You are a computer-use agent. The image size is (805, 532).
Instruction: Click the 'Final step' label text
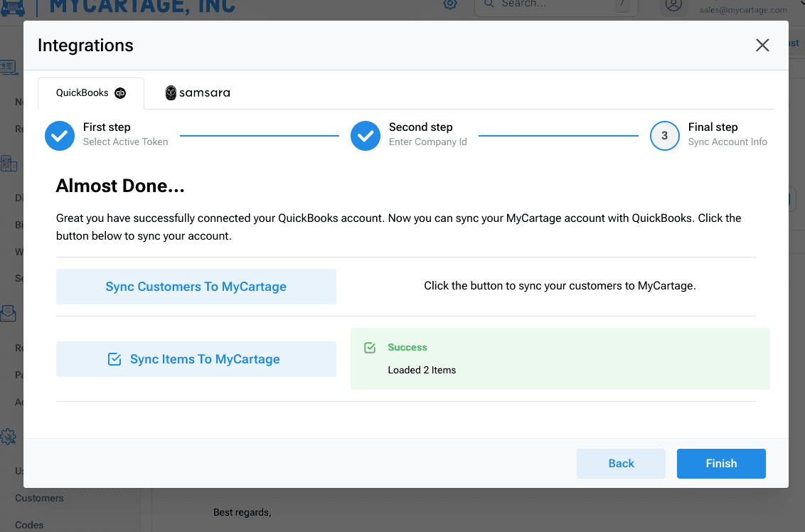tap(713, 127)
